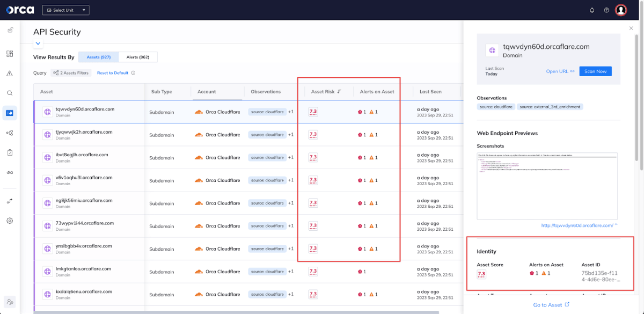
Task: Click Open URL link in side panel
Action: [x=560, y=71]
